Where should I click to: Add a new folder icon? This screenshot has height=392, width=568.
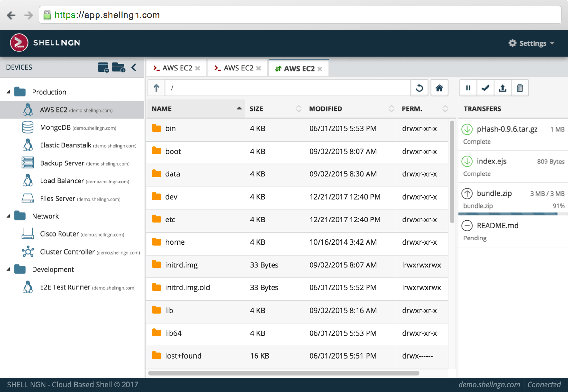tap(119, 68)
